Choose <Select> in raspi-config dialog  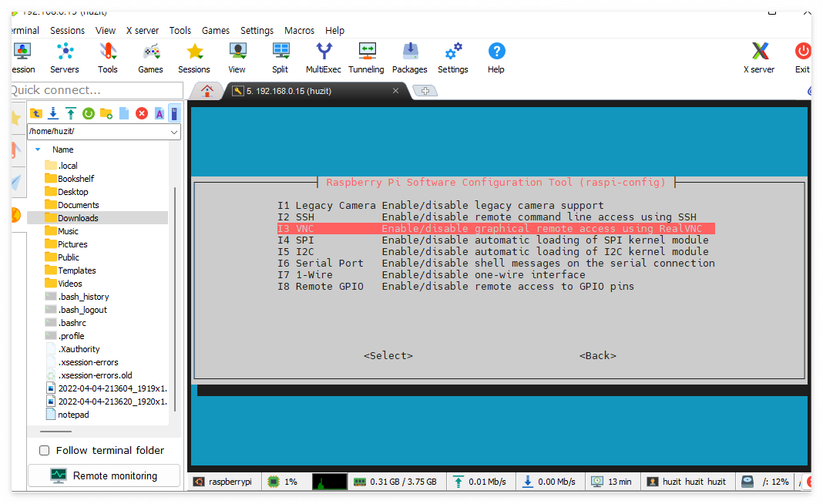pos(388,355)
